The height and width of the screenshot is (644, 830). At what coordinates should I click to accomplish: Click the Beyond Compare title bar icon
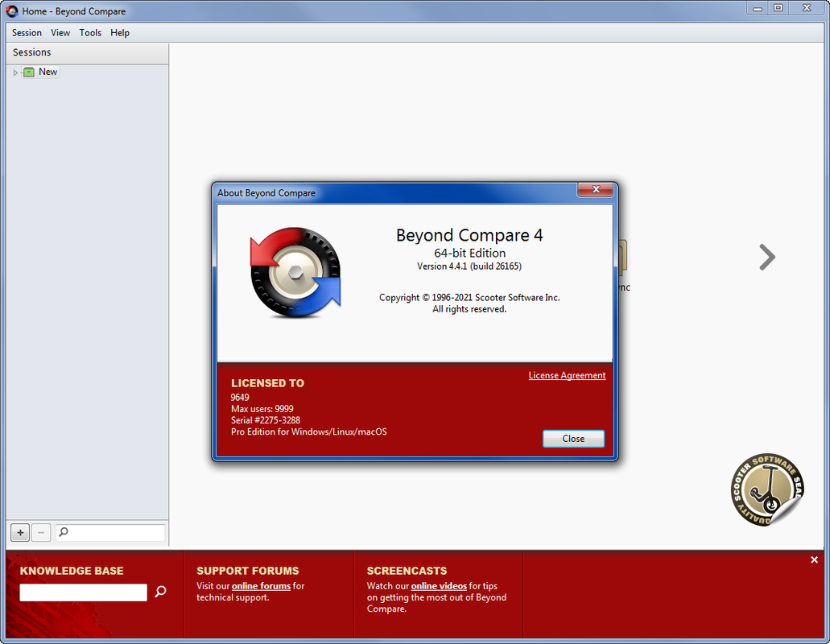(11, 11)
